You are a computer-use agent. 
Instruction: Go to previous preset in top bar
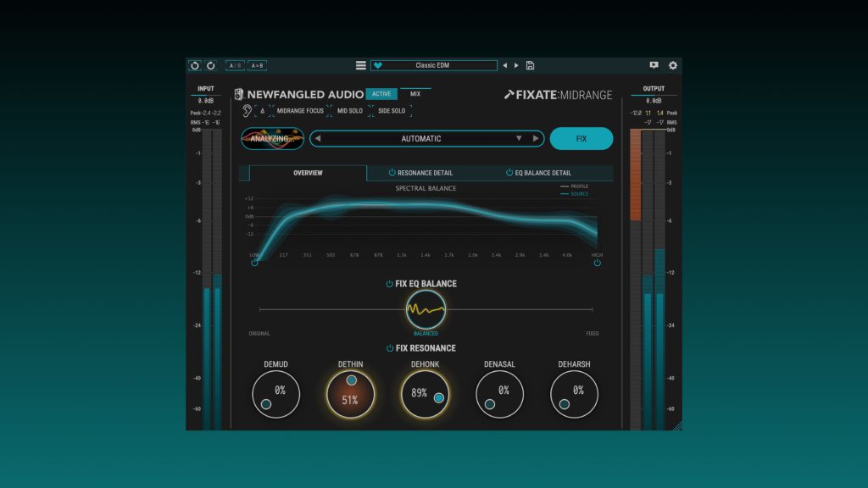[x=505, y=65]
